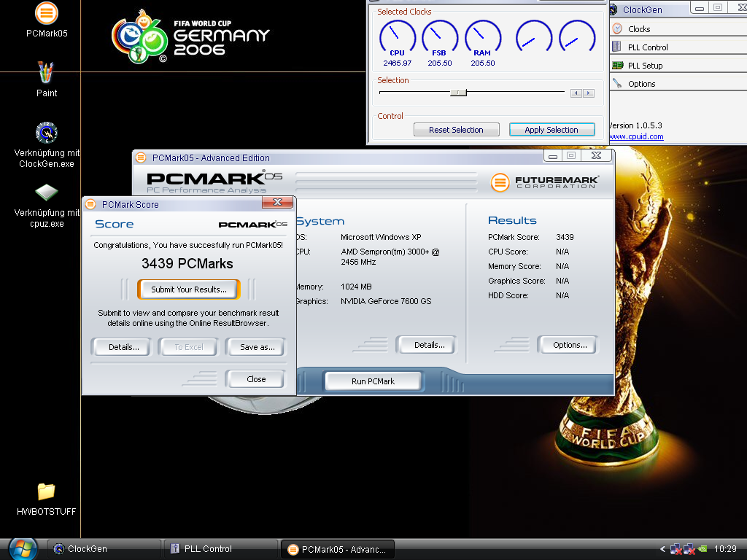Open www.cpuid.com link
747x560 pixels.
tap(636, 136)
